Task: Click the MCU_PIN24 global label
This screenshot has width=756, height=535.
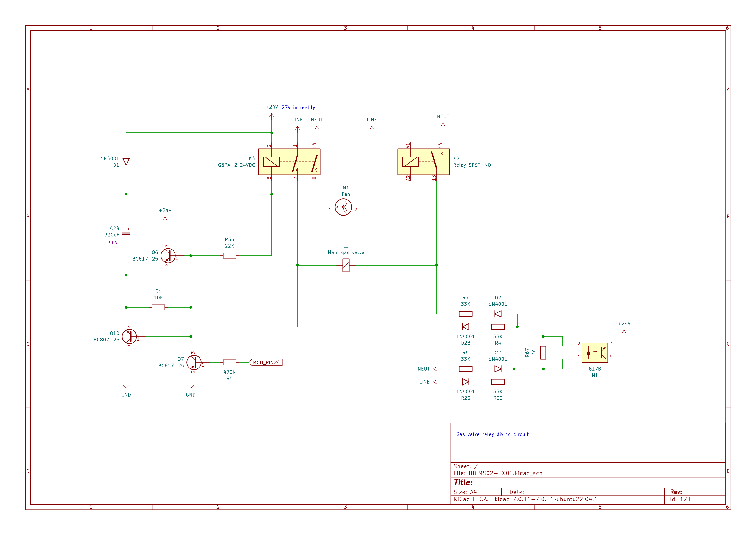Action: 266,362
